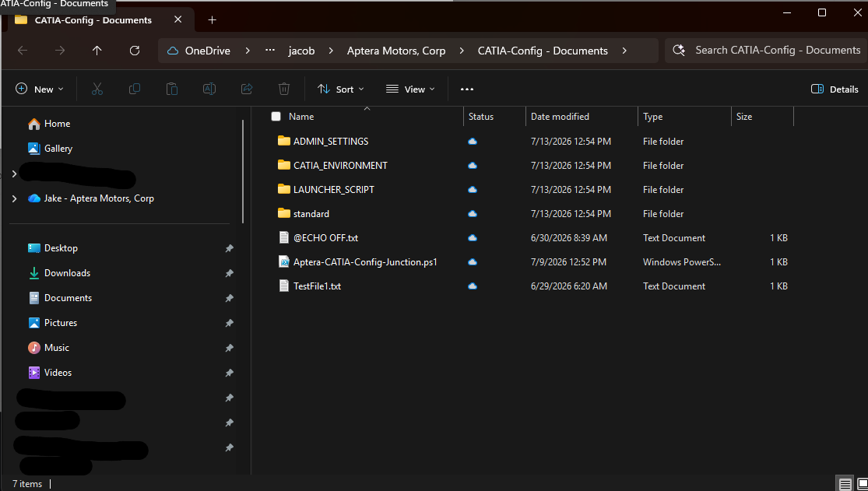Click the Delete trash can icon
Image resolution: width=868 pixels, height=491 pixels.
click(x=284, y=89)
